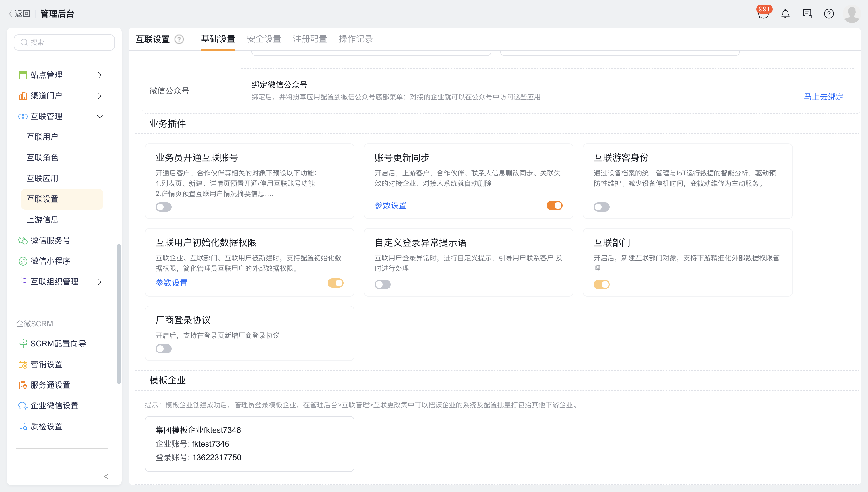Open 参数设置 under 互联用户初始化数据权限
This screenshot has height=492, width=868.
tap(171, 283)
